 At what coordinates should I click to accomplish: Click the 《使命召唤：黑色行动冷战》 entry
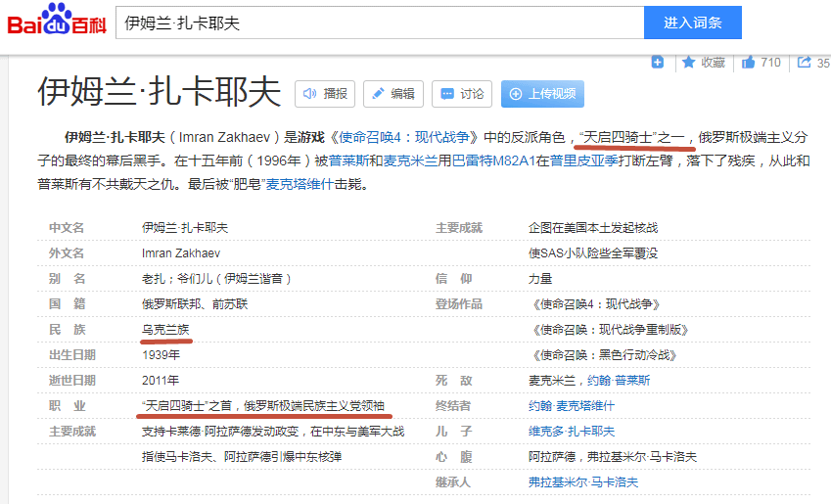coord(604,355)
